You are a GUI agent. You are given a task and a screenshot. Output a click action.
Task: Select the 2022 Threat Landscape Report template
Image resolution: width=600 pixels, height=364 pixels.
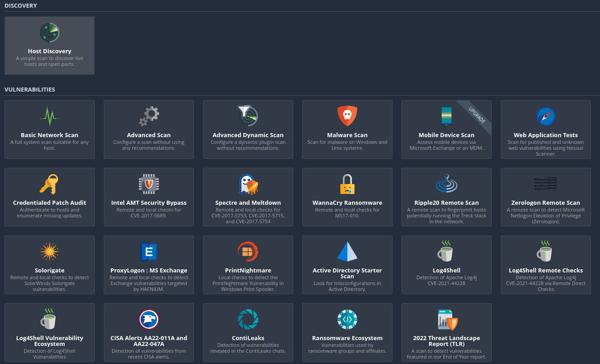click(447, 332)
